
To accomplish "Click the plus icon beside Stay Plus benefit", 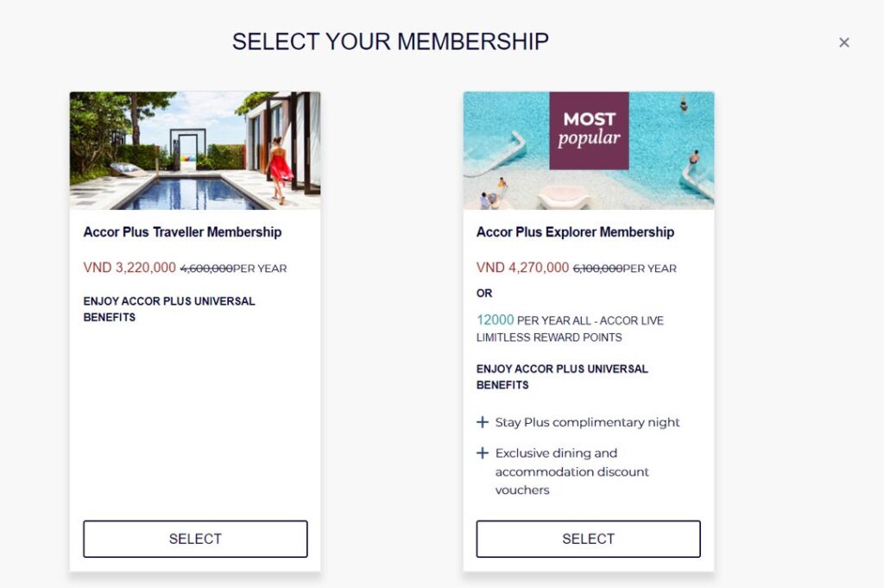I will click(x=481, y=421).
